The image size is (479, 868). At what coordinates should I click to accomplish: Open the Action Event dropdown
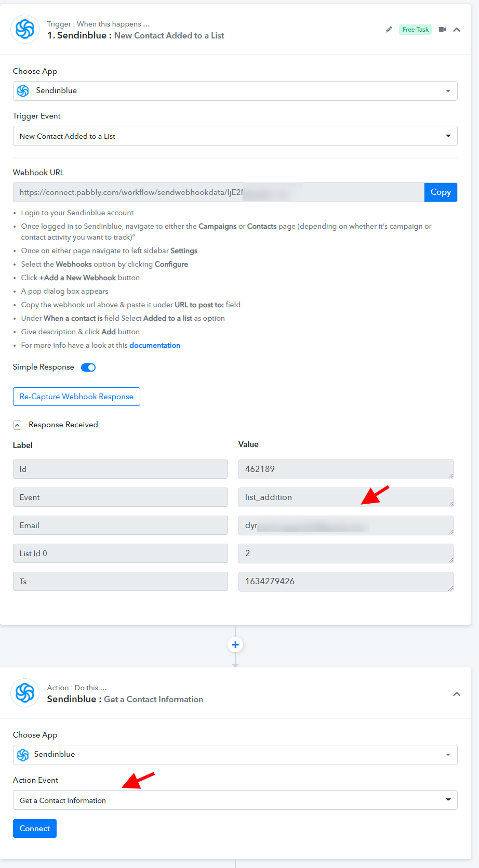point(235,800)
